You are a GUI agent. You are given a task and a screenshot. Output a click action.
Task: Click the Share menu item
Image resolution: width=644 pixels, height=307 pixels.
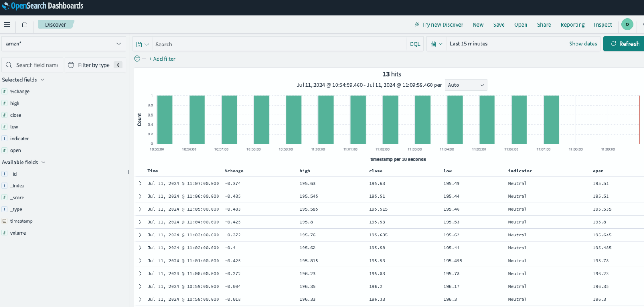[x=544, y=25]
